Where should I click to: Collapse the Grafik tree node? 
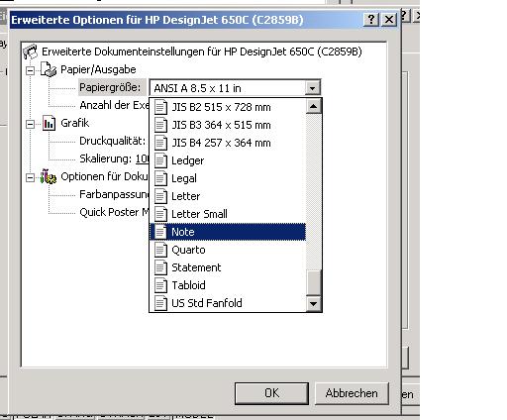click(30, 124)
